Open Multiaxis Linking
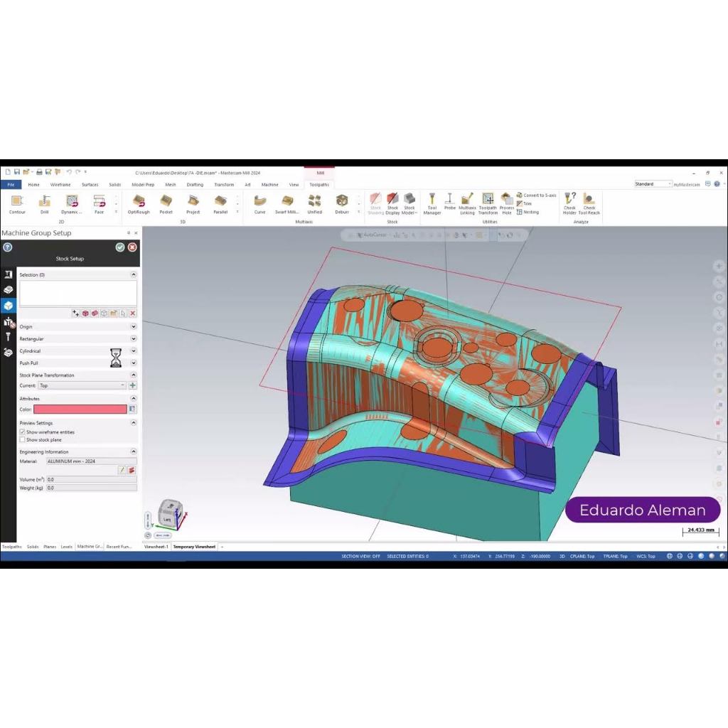 click(x=467, y=204)
